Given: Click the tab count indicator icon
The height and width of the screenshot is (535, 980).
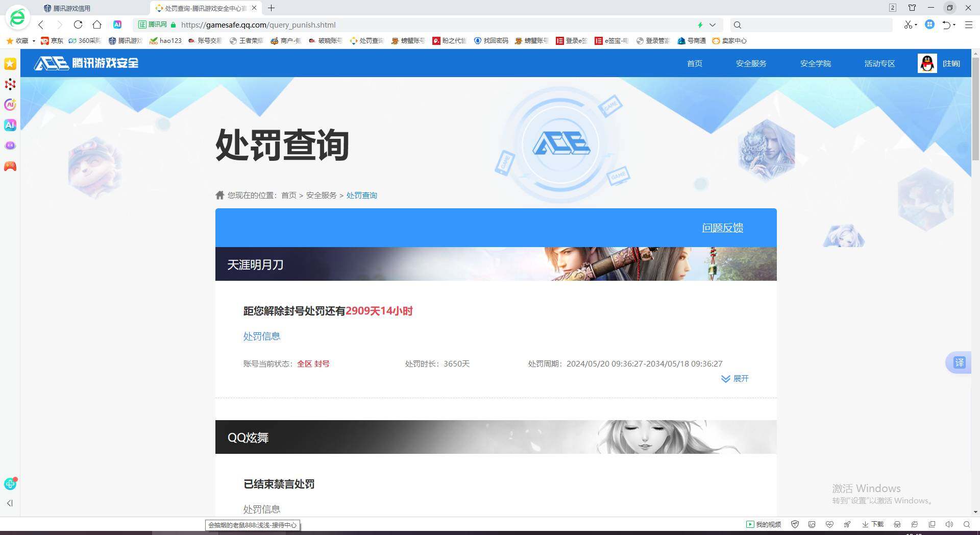Looking at the screenshot, I should click(x=893, y=8).
